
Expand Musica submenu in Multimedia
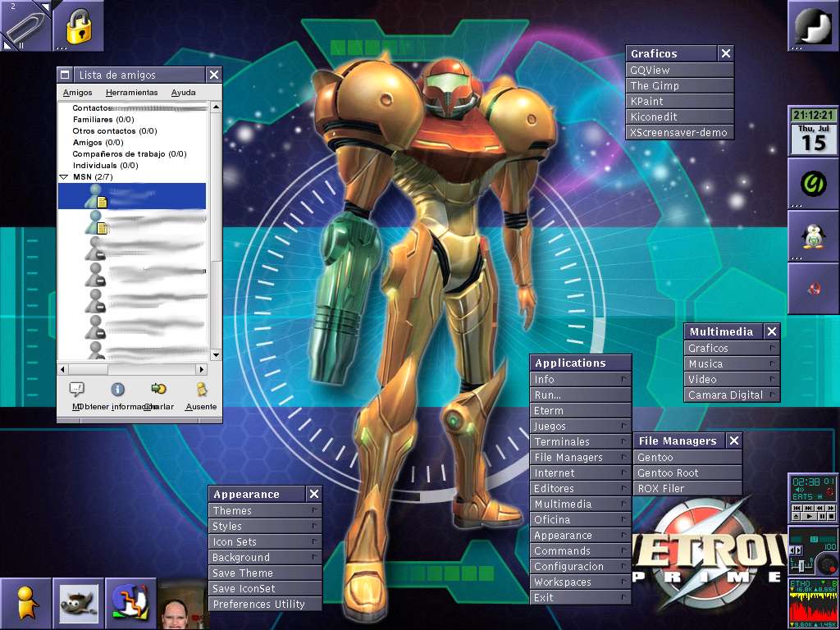point(732,363)
